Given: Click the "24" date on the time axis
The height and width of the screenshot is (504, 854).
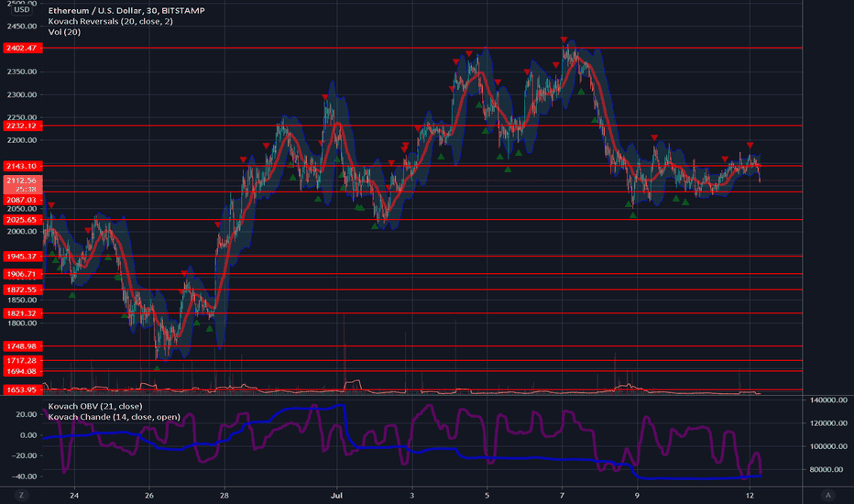Looking at the screenshot, I should (x=74, y=495).
